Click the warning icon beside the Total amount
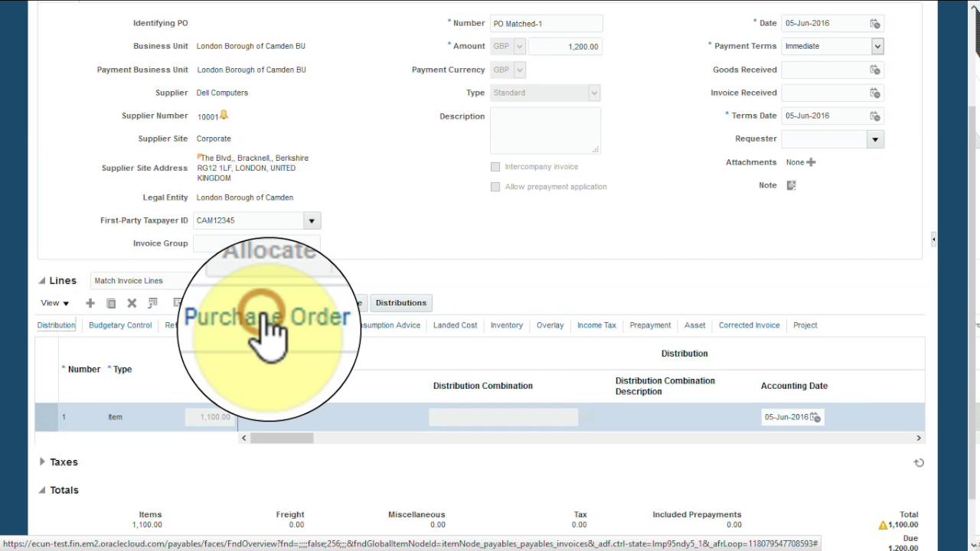 (x=883, y=525)
